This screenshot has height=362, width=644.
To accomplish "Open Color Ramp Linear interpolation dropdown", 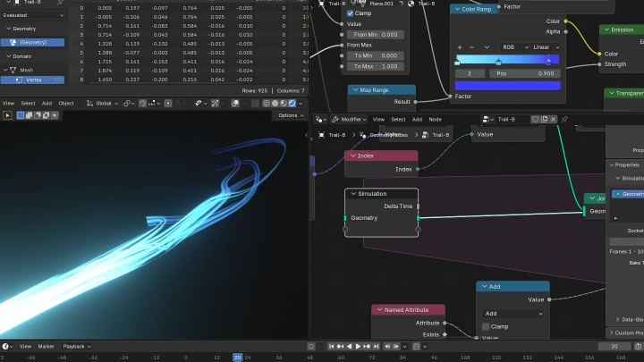I will point(546,47).
